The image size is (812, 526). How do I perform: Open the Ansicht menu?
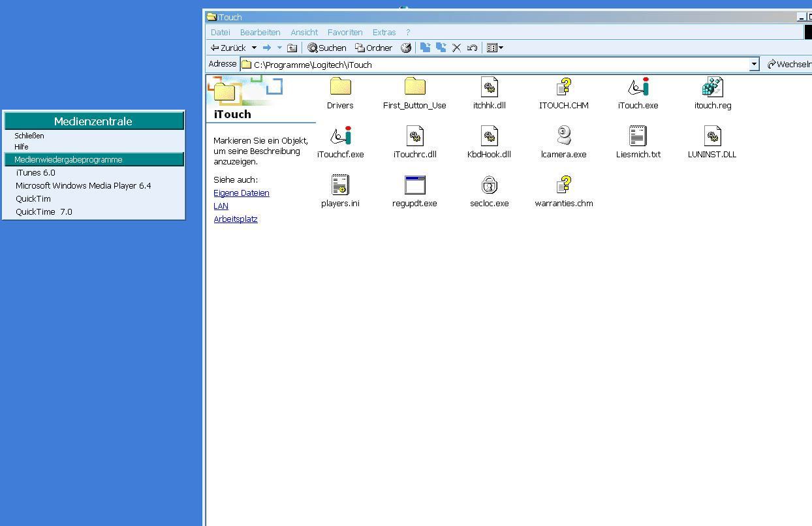304,32
